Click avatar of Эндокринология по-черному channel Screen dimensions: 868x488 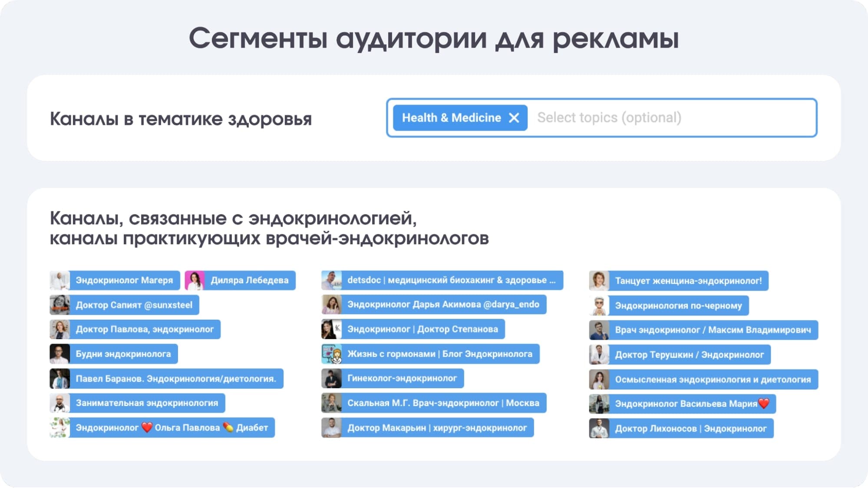tap(599, 305)
